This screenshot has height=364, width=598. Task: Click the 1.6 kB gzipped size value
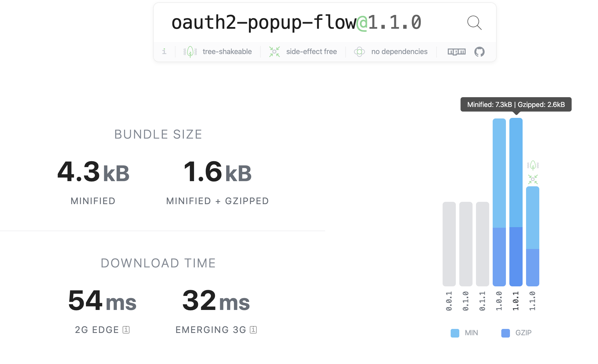coord(218,172)
